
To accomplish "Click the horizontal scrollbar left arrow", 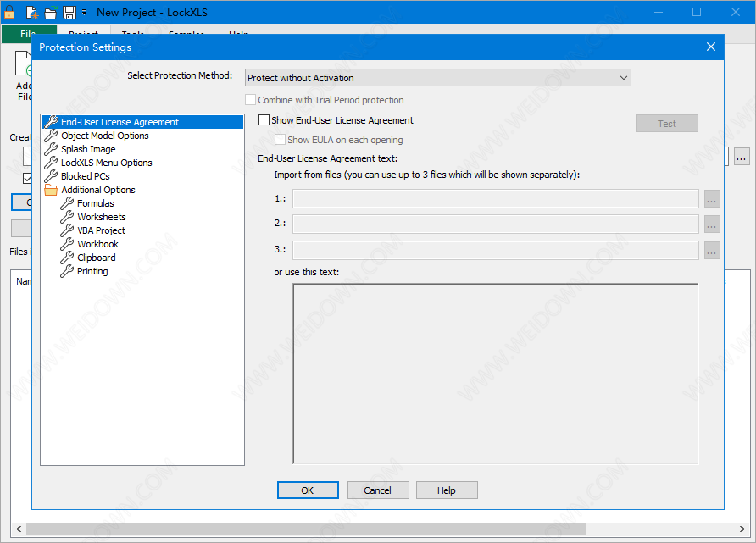I will (19, 529).
